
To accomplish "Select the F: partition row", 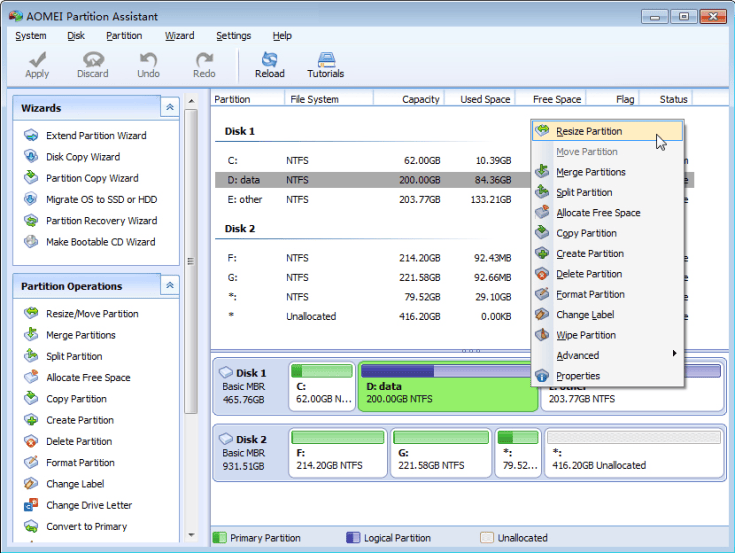I will tap(373, 258).
